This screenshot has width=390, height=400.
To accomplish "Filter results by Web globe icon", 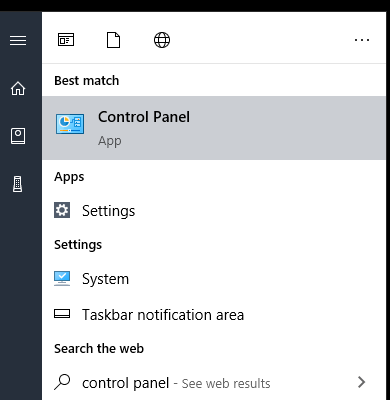I will [162, 40].
